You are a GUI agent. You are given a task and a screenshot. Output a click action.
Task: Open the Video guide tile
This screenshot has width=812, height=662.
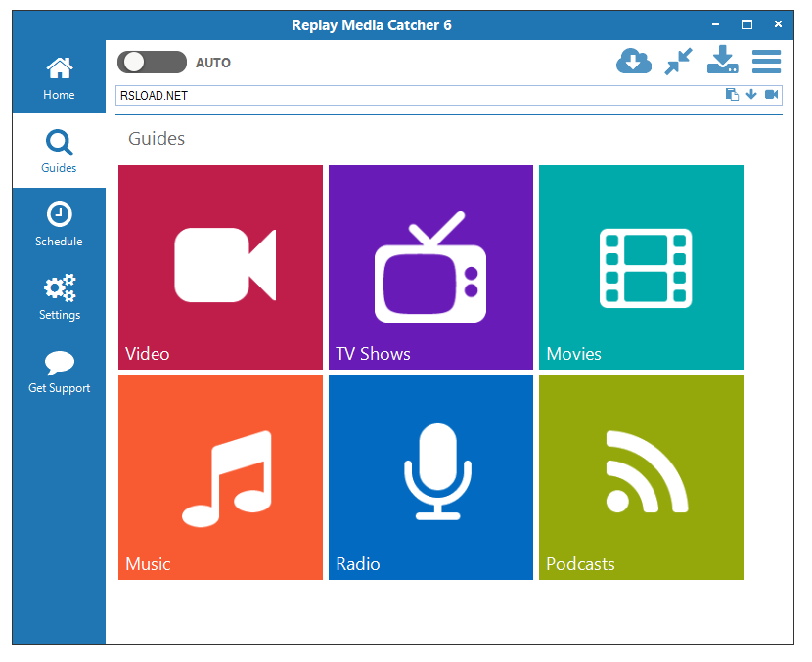pyautogui.click(x=219, y=266)
